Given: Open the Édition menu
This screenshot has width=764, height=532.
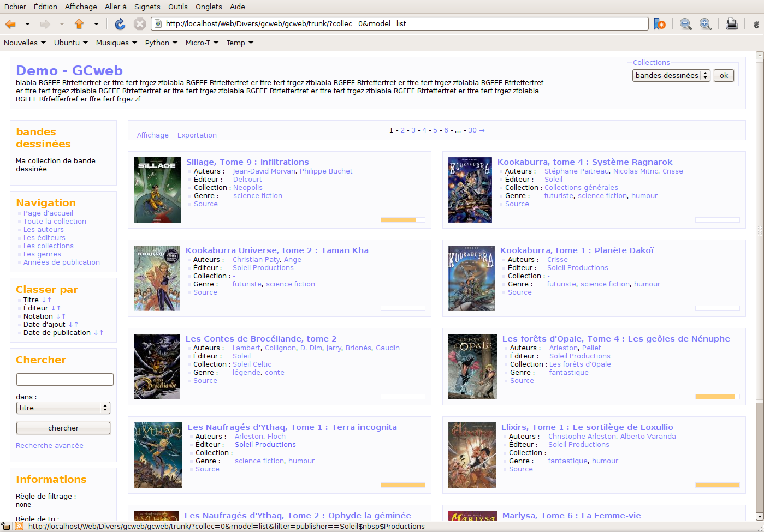Looking at the screenshot, I should pos(45,7).
